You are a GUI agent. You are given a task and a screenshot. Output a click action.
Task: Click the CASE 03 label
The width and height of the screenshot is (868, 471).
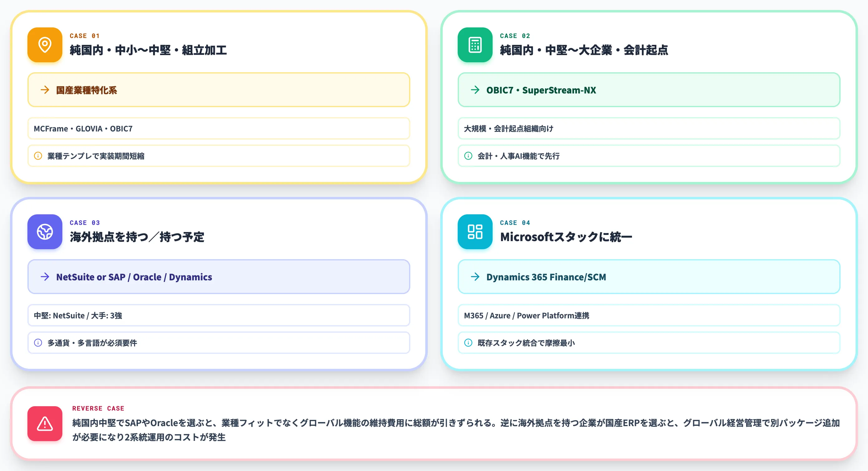click(x=84, y=222)
